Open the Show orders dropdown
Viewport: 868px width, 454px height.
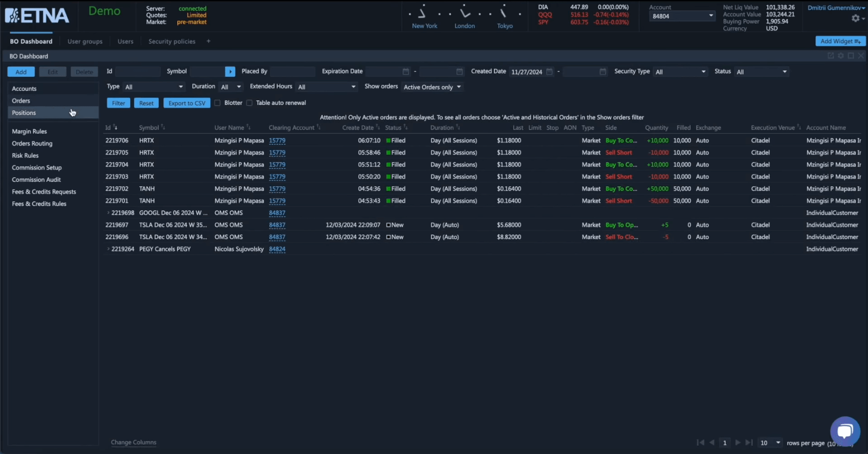click(x=432, y=87)
